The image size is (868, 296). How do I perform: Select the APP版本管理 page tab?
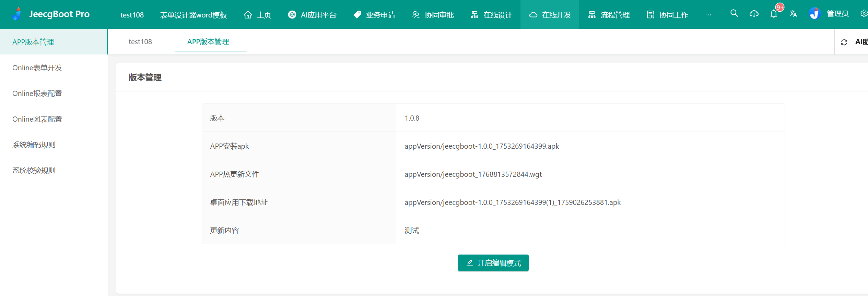pos(208,42)
